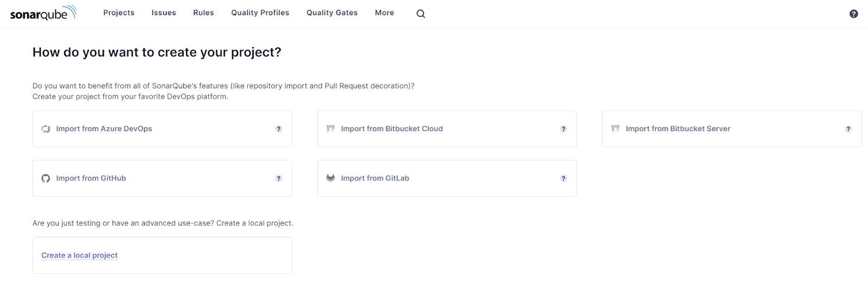Click the GitHub octocat icon
868x303 pixels.
(46, 178)
